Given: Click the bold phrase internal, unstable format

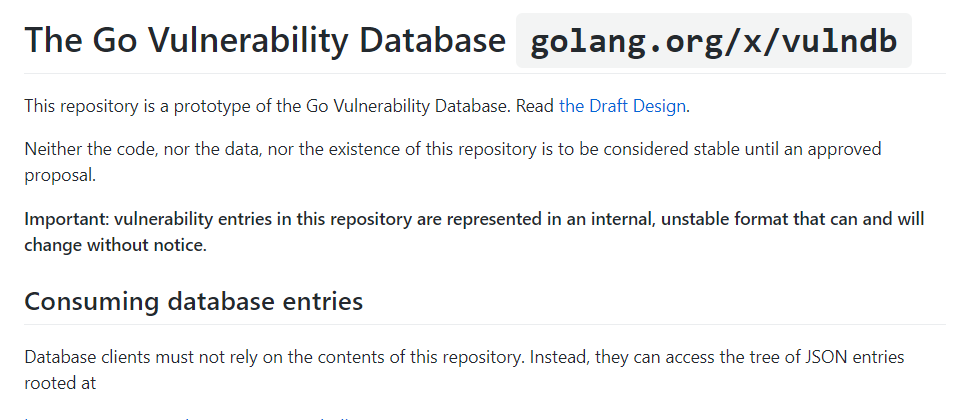Looking at the screenshot, I should (690, 219).
